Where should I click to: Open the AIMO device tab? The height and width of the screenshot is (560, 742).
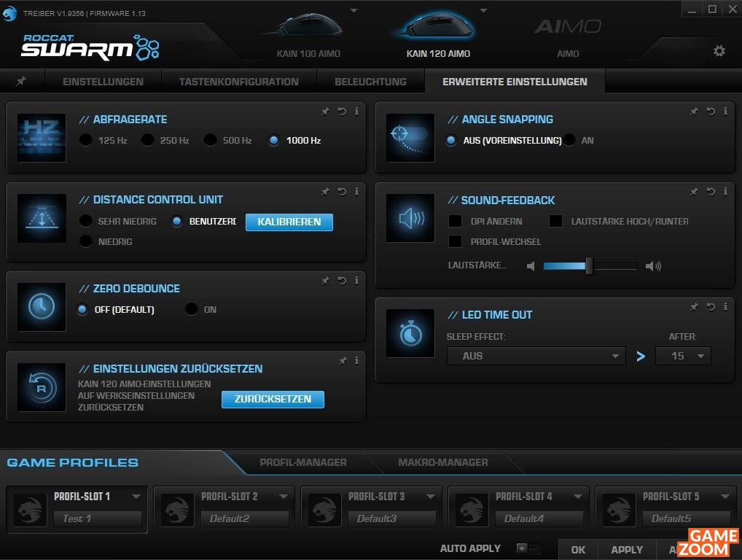coord(568,37)
